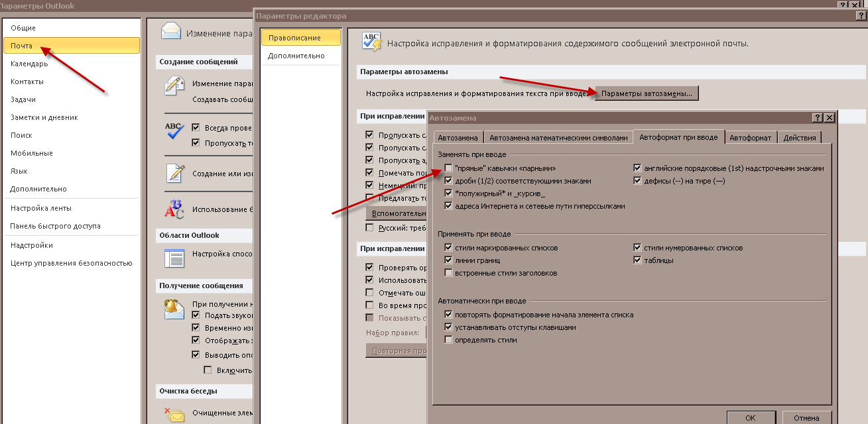Toggle Подать звуковой сигнал checkbox
Screen dimensions: 868x424
pyautogui.click(x=196, y=315)
